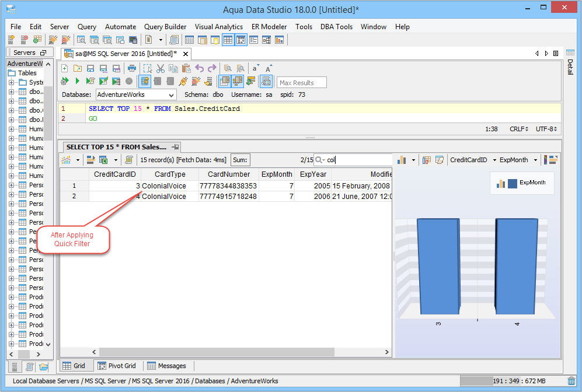Click the chart type bar icon beside filter box

pos(402,160)
